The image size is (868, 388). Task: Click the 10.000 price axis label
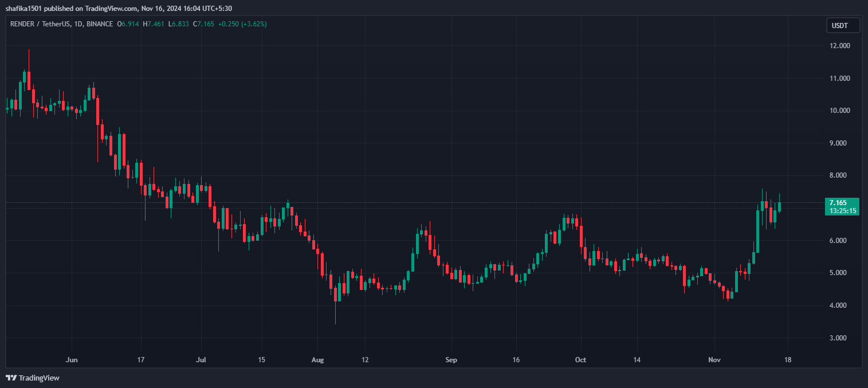[839, 111]
